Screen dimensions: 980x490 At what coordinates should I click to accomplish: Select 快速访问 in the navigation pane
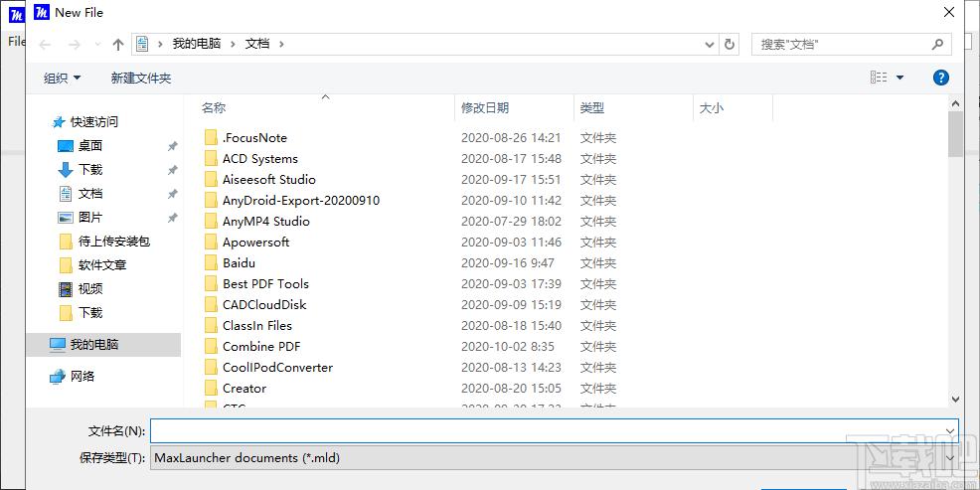[x=93, y=122]
